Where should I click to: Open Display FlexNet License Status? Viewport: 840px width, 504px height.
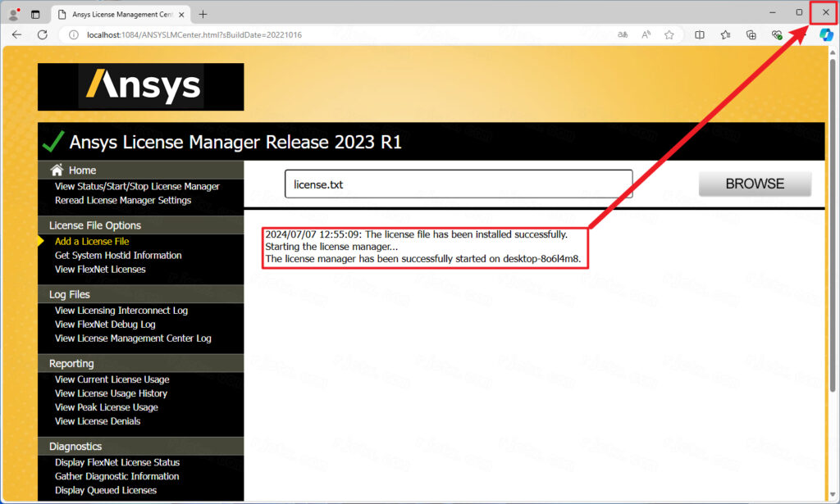point(117,462)
